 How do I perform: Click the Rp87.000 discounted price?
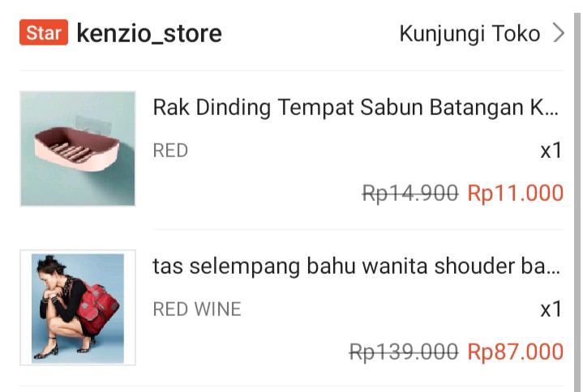point(516,352)
